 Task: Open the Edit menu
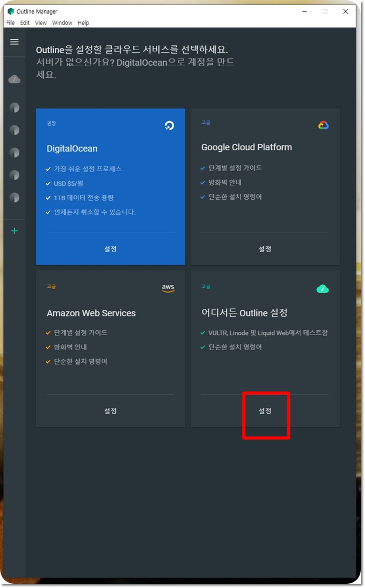[25, 23]
